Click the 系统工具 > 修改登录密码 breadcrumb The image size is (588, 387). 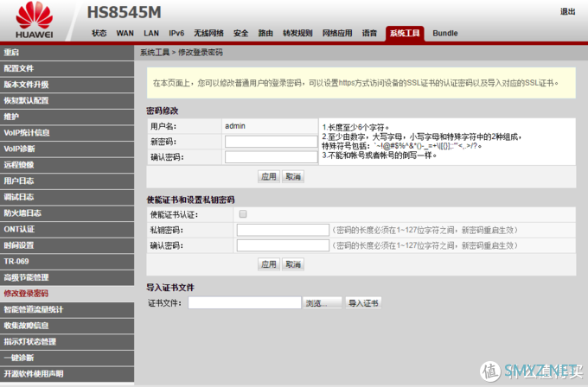click(182, 53)
